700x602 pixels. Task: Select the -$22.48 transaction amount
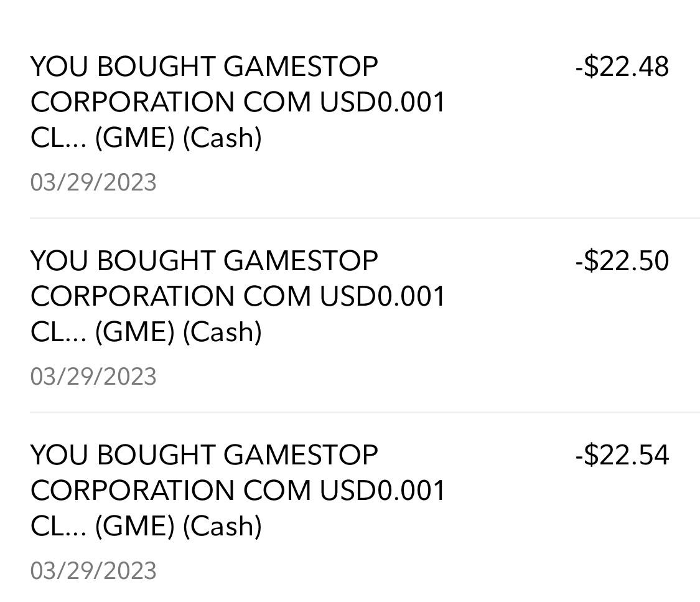click(622, 67)
